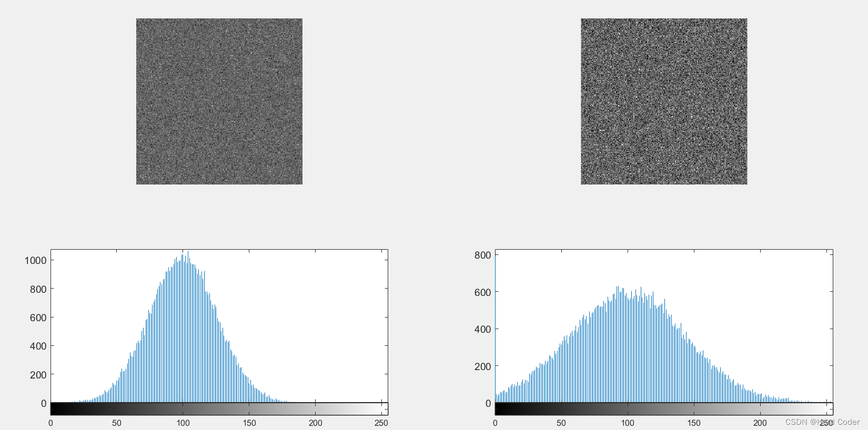The height and width of the screenshot is (430, 868).
Task: Click x-axis label 100 on left histogram
Action: pos(183,423)
